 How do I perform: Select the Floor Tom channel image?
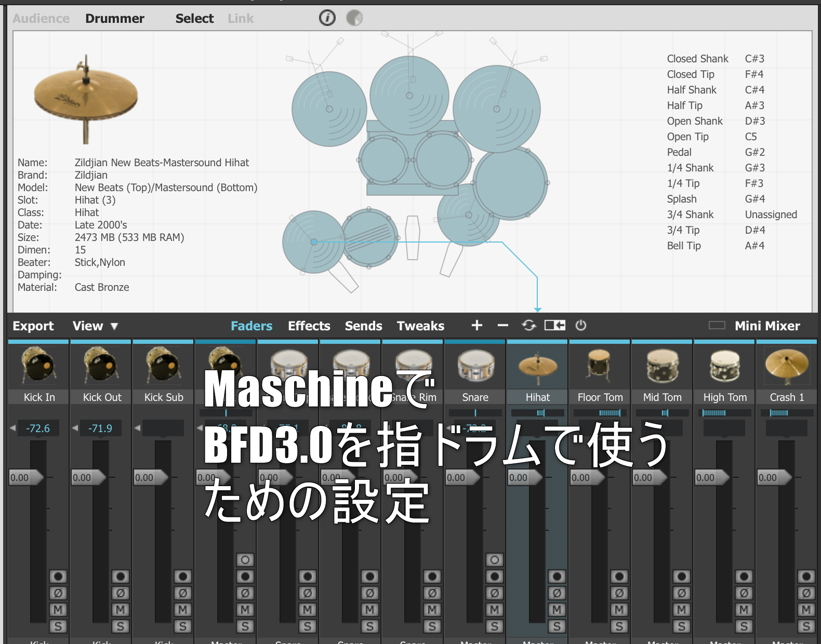point(599,366)
